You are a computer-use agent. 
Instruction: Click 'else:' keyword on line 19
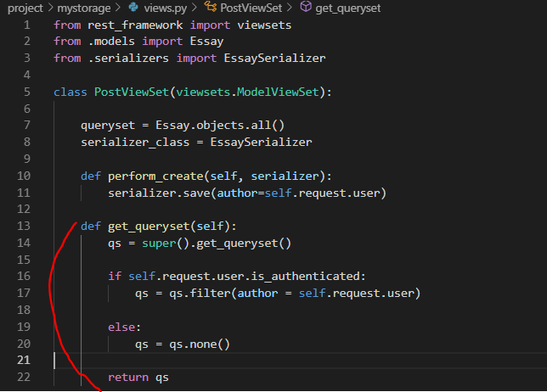tap(124, 328)
